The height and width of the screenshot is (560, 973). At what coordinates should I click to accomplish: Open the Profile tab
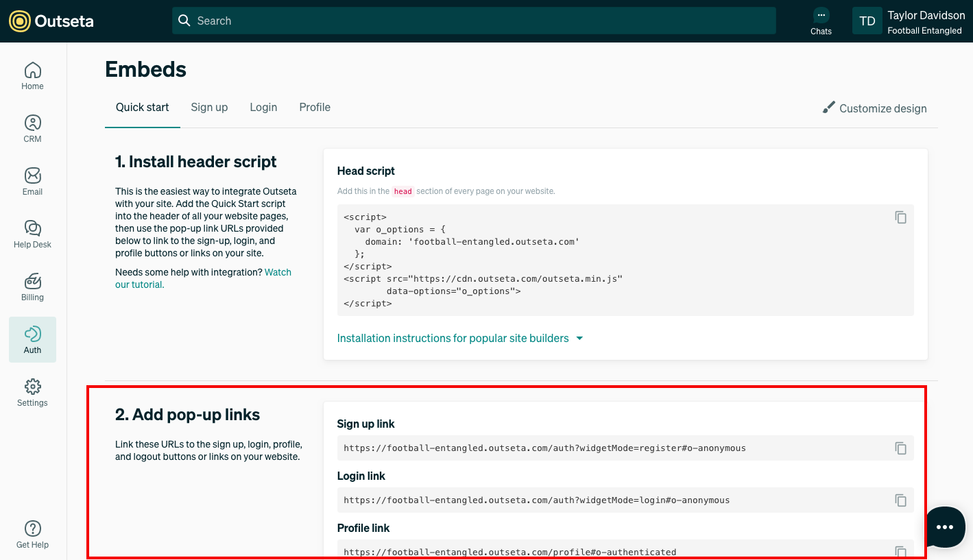click(315, 107)
